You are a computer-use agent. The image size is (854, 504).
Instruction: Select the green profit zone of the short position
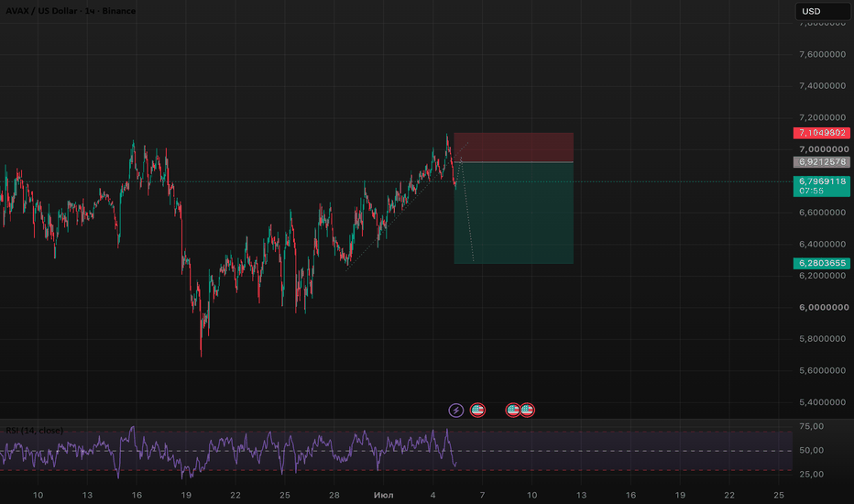pos(514,213)
